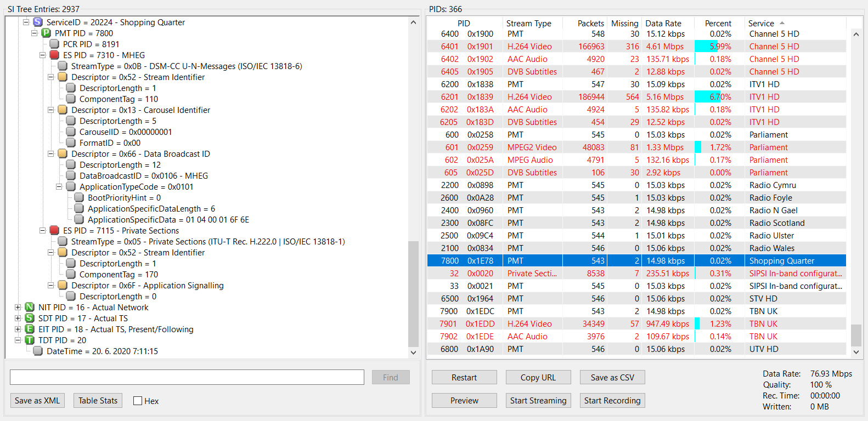This screenshot has height=421, width=868.
Task: Click the Data Broadcast ID descriptor icon
Action: click(63, 153)
